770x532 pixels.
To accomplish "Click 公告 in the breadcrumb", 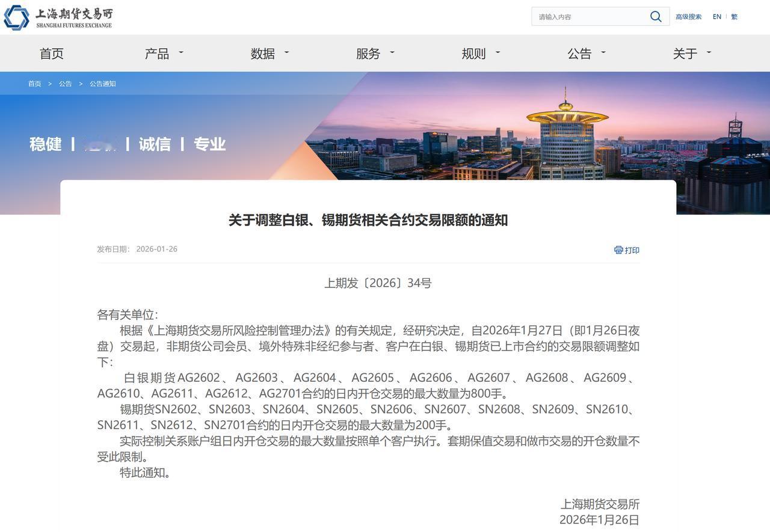I will 66,84.
